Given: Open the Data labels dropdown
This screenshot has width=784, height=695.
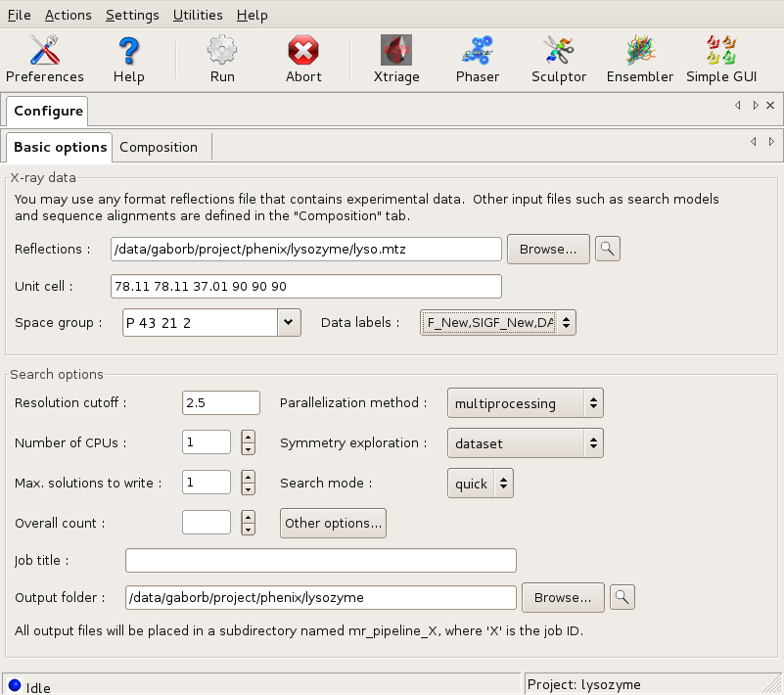Looking at the screenshot, I should click(566, 322).
